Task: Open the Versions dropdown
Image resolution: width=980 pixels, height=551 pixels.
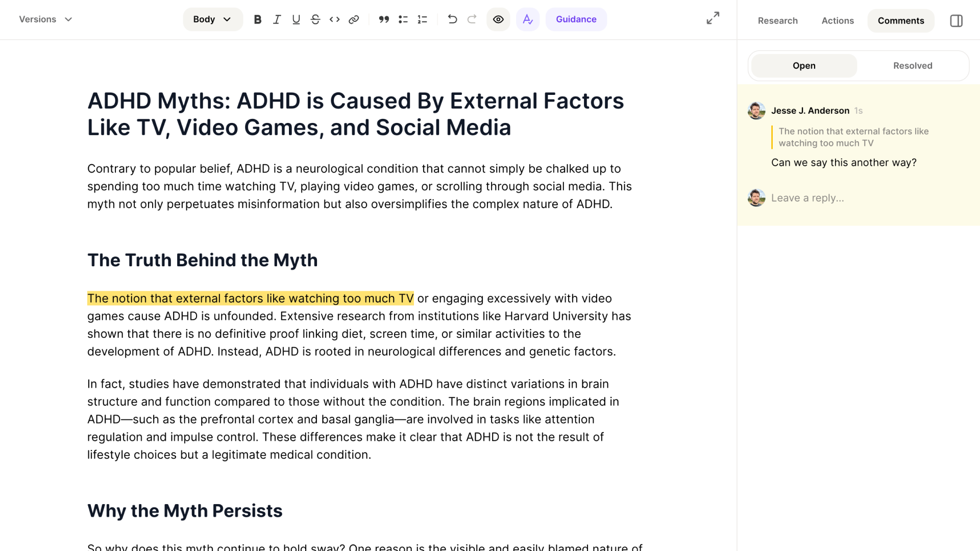Action: (x=45, y=19)
